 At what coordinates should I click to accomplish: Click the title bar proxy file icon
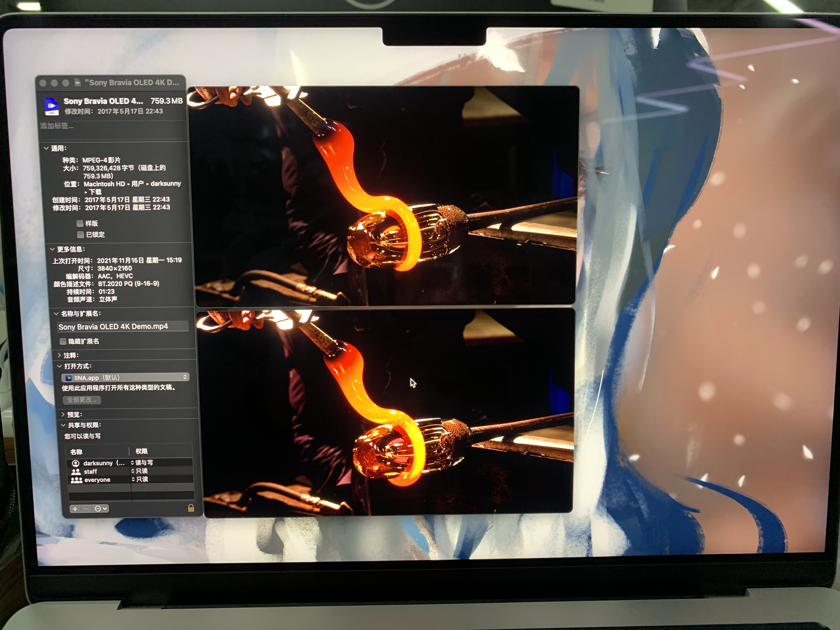77,82
